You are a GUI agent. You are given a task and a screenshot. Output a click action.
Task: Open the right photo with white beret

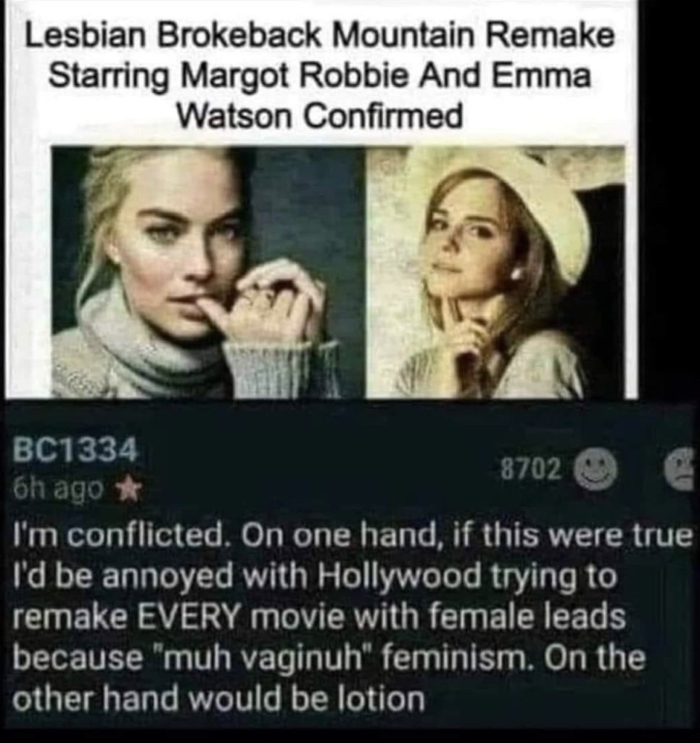pos(495,271)
